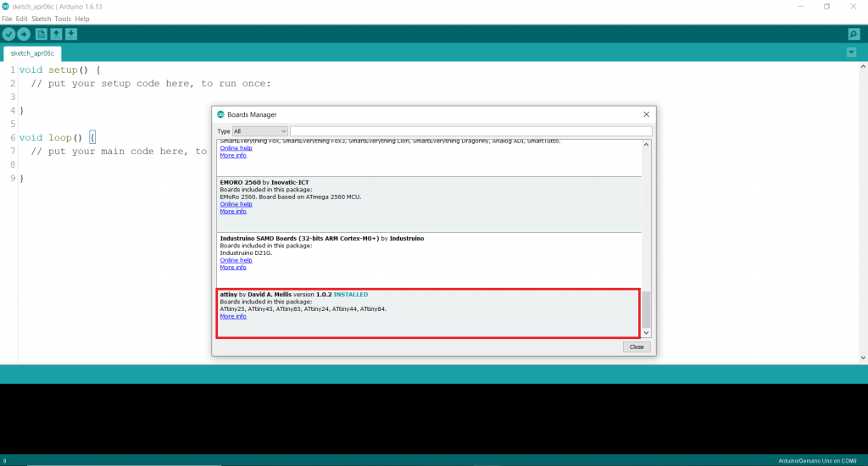Screen dimensions: 868x466
Task: Click the Arduino/Genuino Uno on COM9 status text
Action: tap(817, 461)
